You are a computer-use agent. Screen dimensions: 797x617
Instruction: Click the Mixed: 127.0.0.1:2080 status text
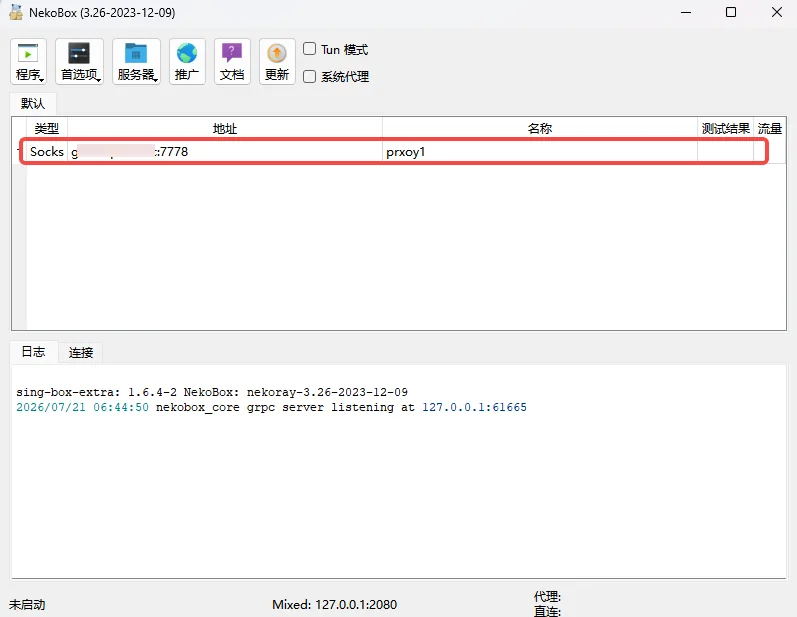tap(334, 604)
